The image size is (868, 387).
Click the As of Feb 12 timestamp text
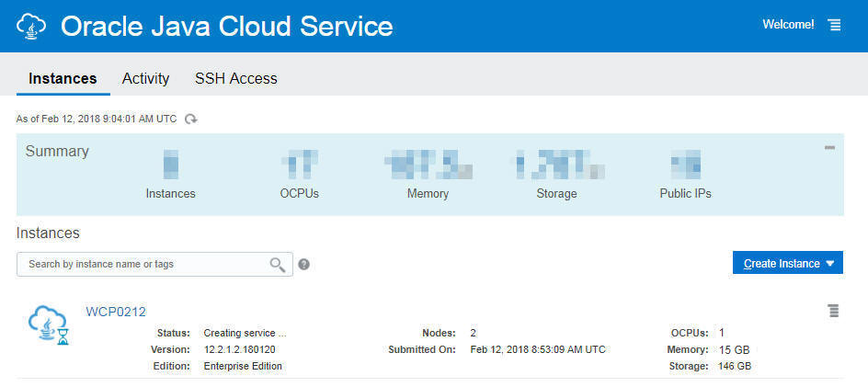tap(97, 119)
